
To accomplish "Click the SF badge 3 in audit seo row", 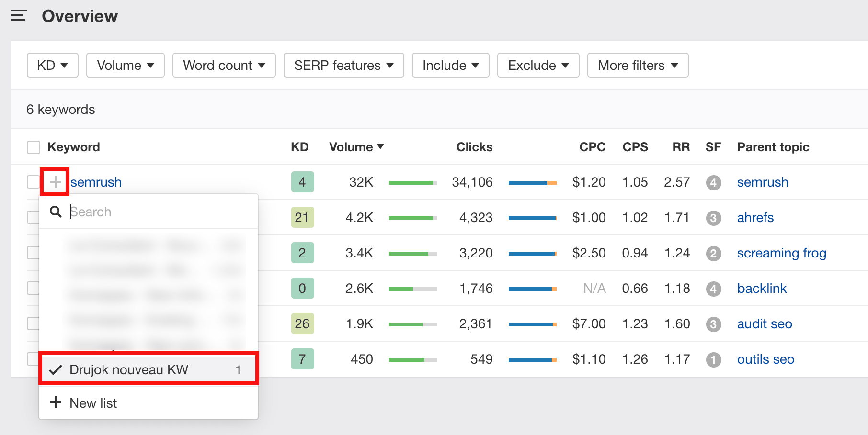I will pos(713,324).
